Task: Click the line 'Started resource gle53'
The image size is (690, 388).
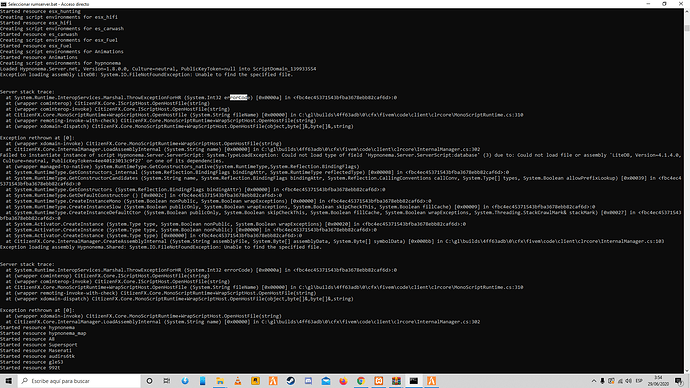Action: (32, 362)
